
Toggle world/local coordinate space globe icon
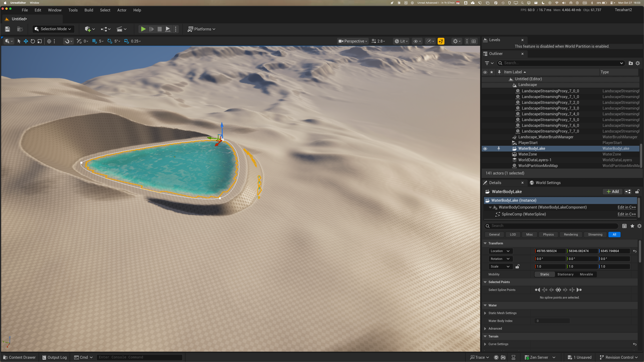point(49,41)
